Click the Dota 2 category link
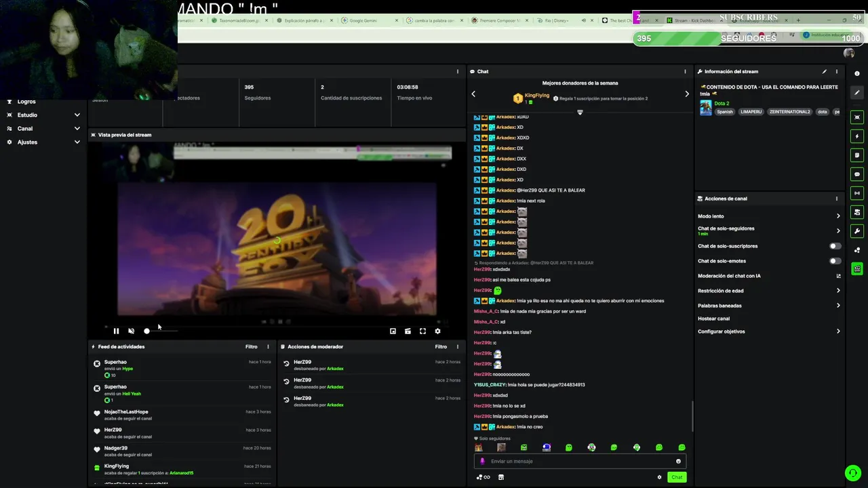This screenshot has height=488, width=868. pyautogui.click(x=722, y=104)
